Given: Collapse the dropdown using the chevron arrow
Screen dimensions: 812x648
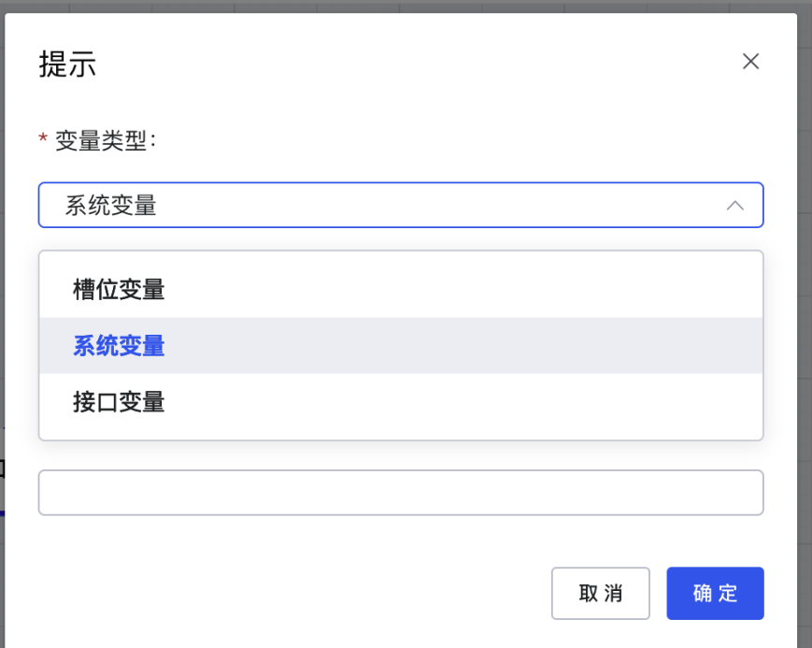Looking at the screenshot, I should coord(734,206).
